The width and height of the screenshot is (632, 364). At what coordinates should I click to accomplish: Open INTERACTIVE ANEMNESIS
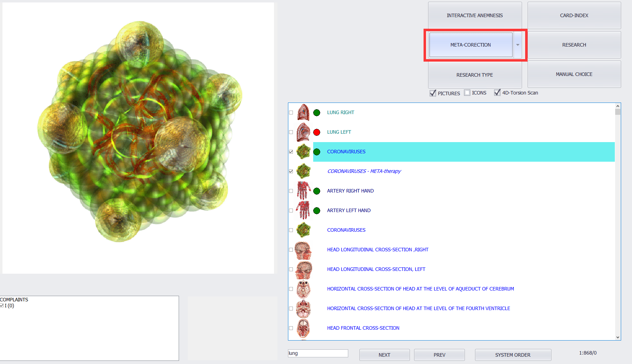pyautogui.click(x=474, y=15)
